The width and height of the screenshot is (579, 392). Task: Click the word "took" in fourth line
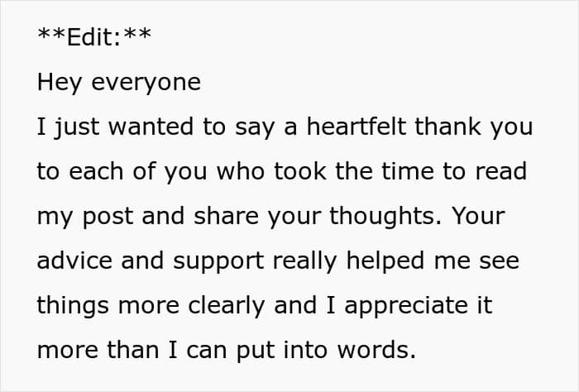click(x=299, y=171)
